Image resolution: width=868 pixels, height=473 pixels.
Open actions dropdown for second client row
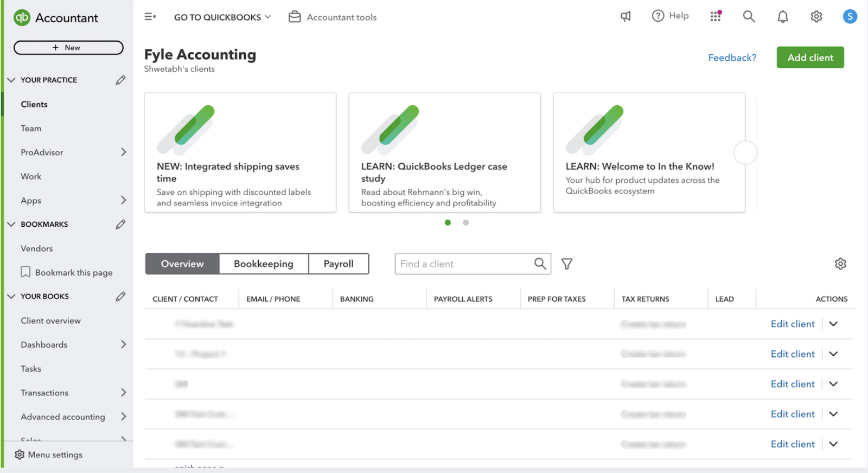833,354
